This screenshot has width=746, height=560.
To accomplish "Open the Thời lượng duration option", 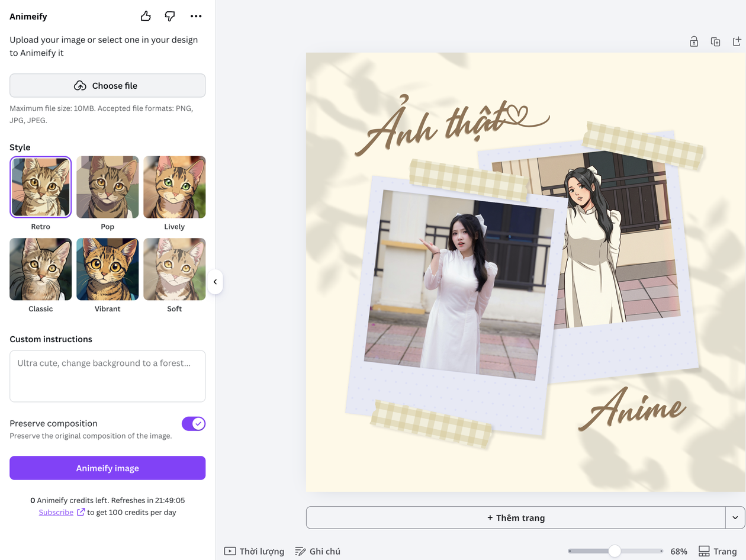I will pos(254,551).
